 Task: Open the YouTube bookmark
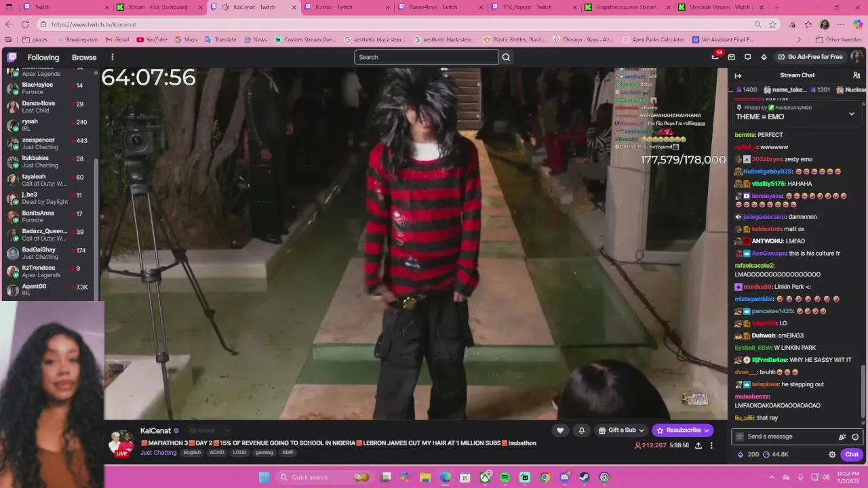point(152,39)
